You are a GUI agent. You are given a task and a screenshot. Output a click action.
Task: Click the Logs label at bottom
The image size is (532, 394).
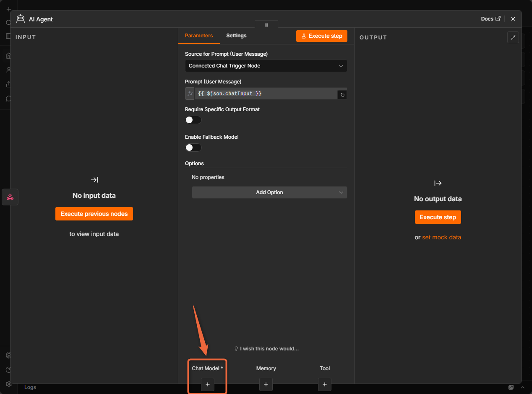tap(30, 387)
